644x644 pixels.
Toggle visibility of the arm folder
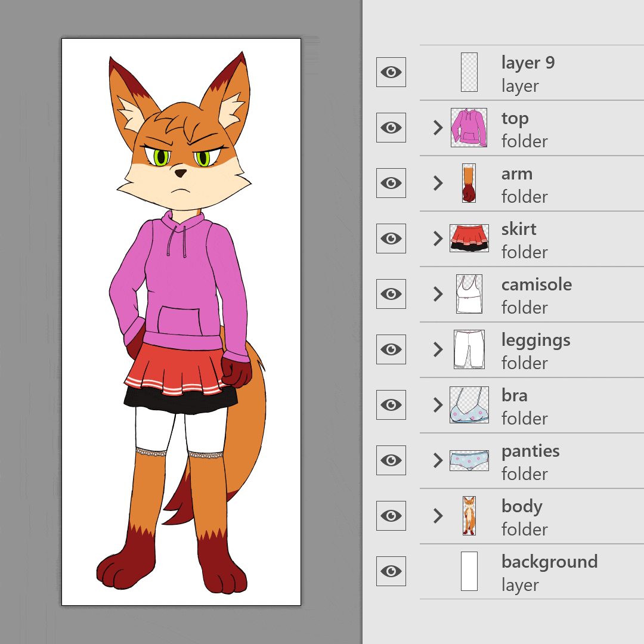click(391, 183)
